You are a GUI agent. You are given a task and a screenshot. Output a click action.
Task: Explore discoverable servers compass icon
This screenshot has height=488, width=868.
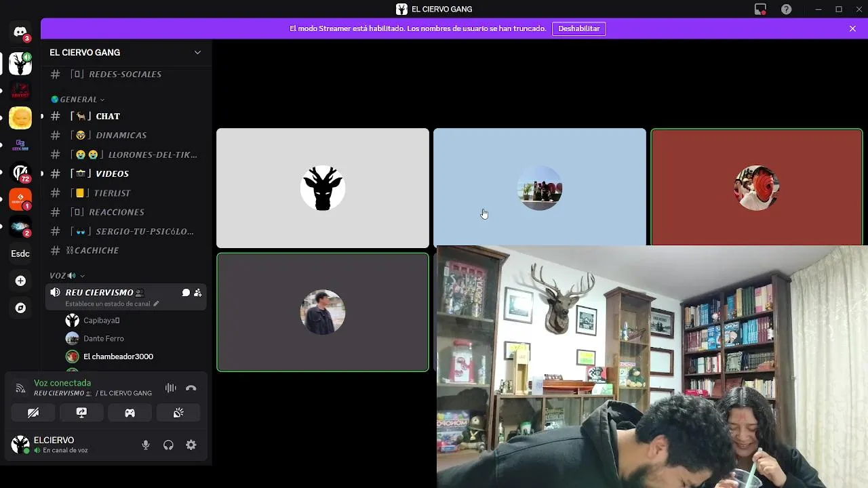pos(20,308)
